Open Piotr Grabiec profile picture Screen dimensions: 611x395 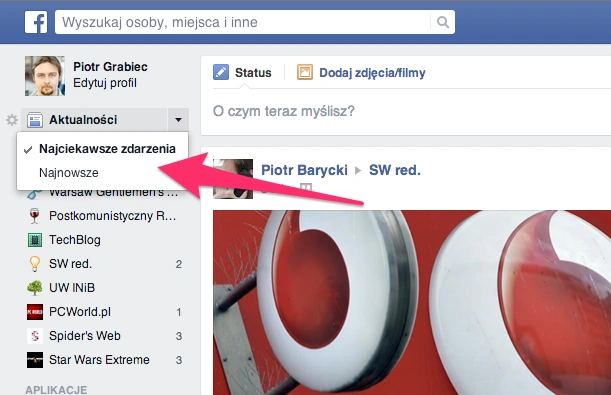pyautogui.click(x=45, y=76)
